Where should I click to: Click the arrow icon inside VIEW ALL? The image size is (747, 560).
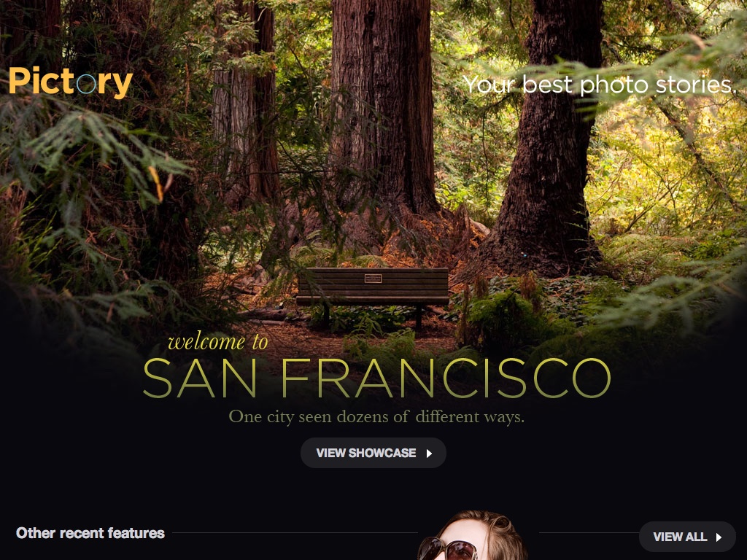tap(719, 537)
